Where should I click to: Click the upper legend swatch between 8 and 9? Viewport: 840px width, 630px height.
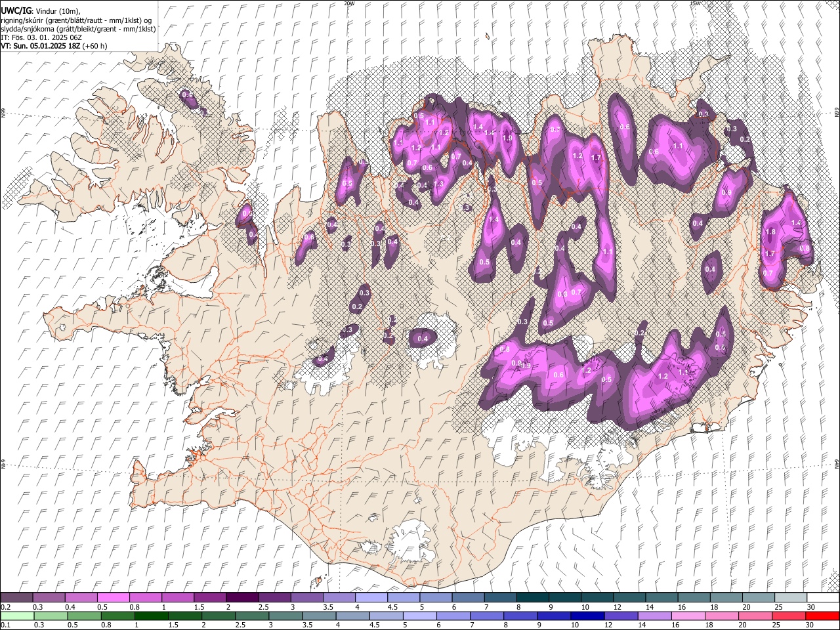(x=532, y=598)
